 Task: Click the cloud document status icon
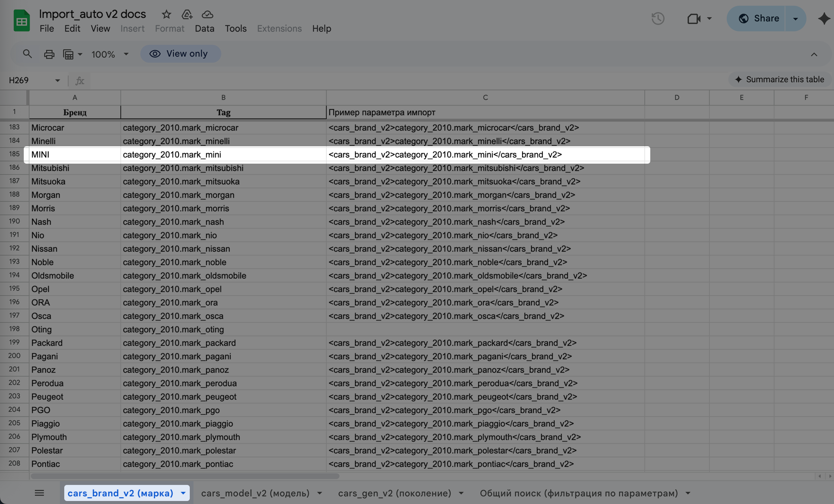207,14
